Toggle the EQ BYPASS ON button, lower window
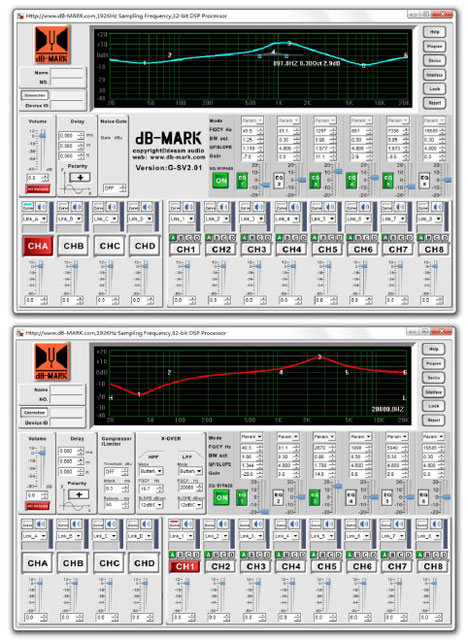Image resolution: width=468 pixels, height=642 pixels. click(x=222, y=498)
